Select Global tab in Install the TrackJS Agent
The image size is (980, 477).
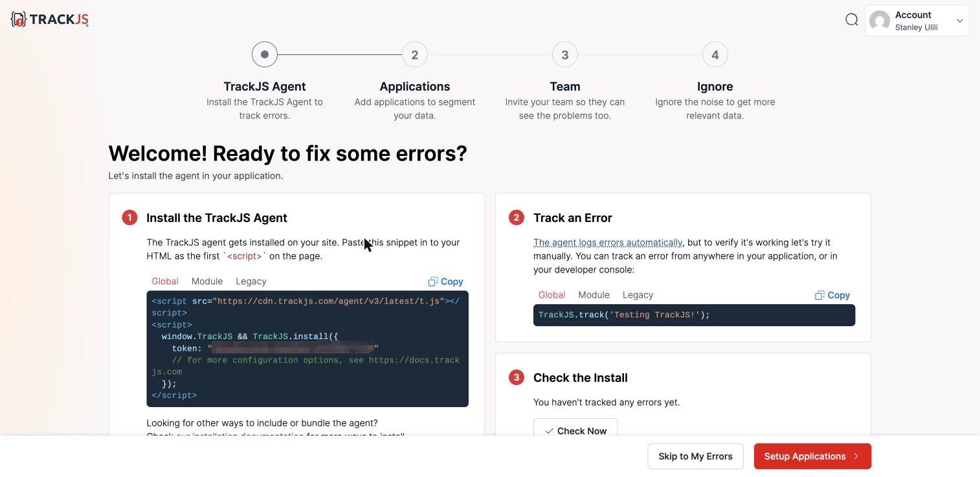165,281
